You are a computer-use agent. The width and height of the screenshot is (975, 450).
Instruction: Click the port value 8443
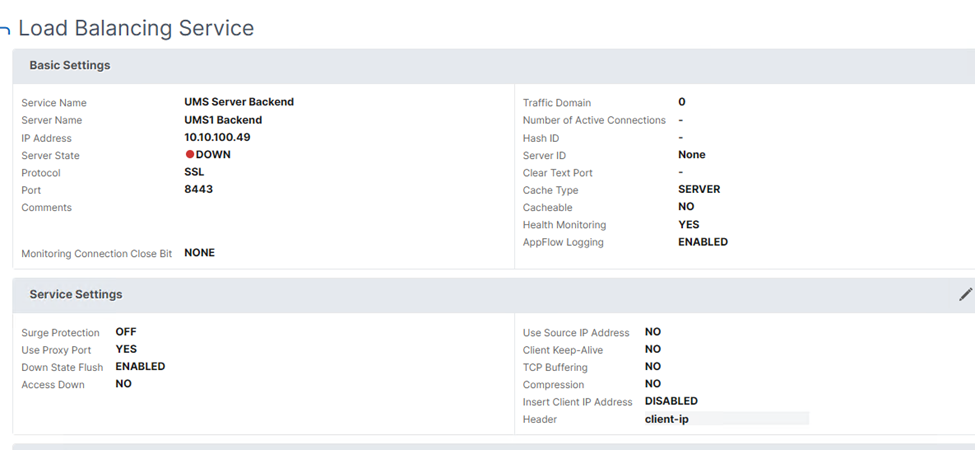(x=198, y=189)
